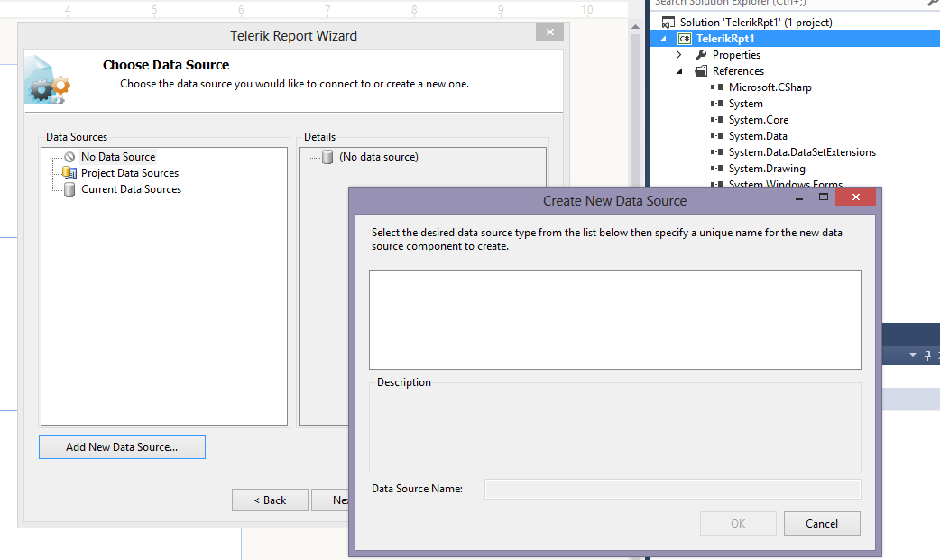The height and width of the screenshot is (560, 940).
Task: Close the Create New Data Source dialog
Action: [855, 197]
